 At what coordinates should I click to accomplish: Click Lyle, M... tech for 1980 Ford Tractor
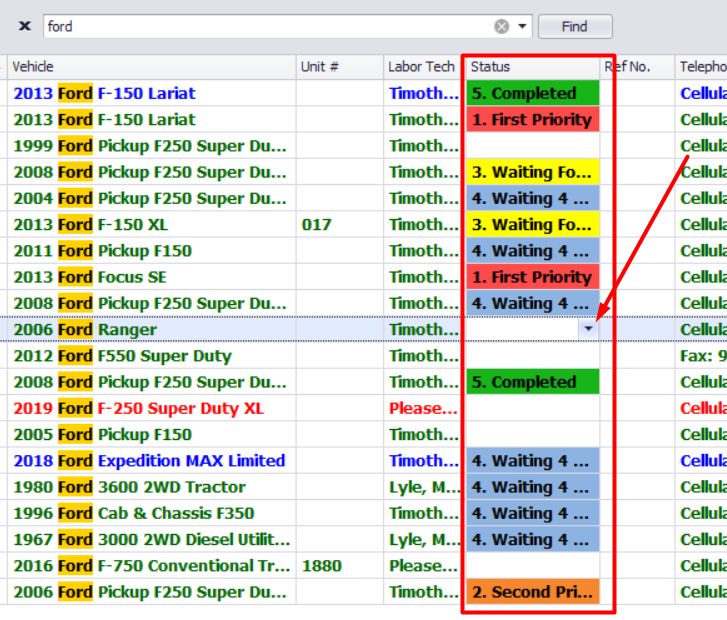(425, 487)
